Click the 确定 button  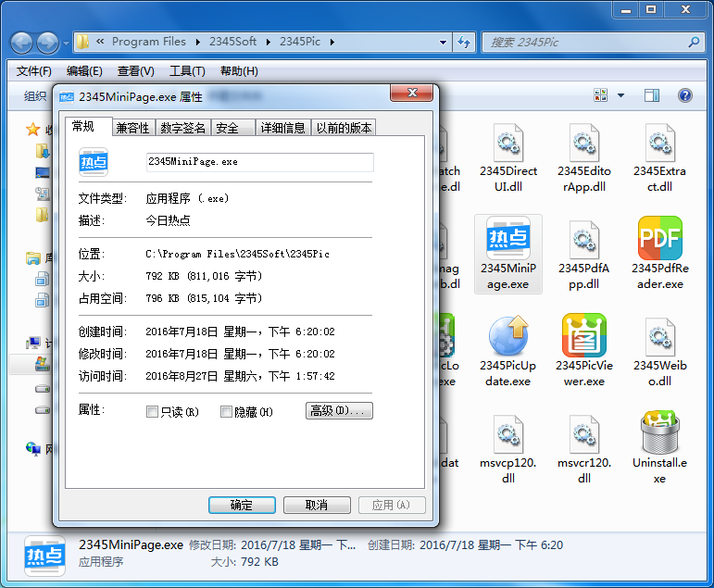coord(242,505)
